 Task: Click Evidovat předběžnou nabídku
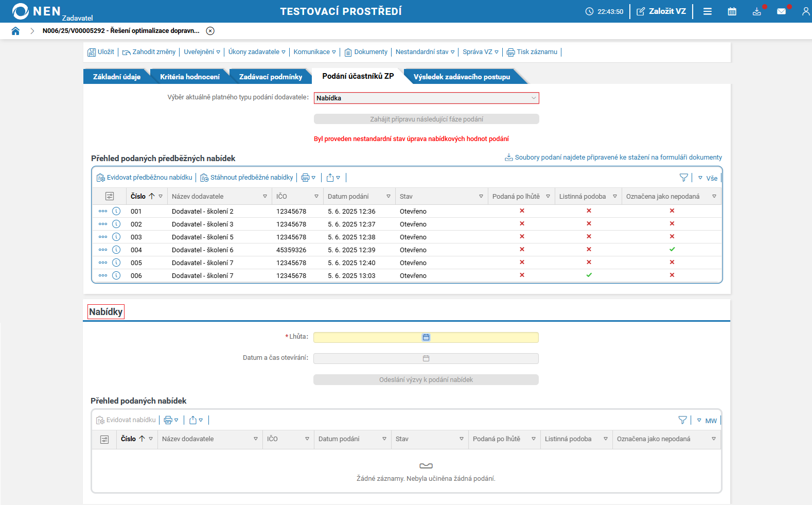(145, 178)
